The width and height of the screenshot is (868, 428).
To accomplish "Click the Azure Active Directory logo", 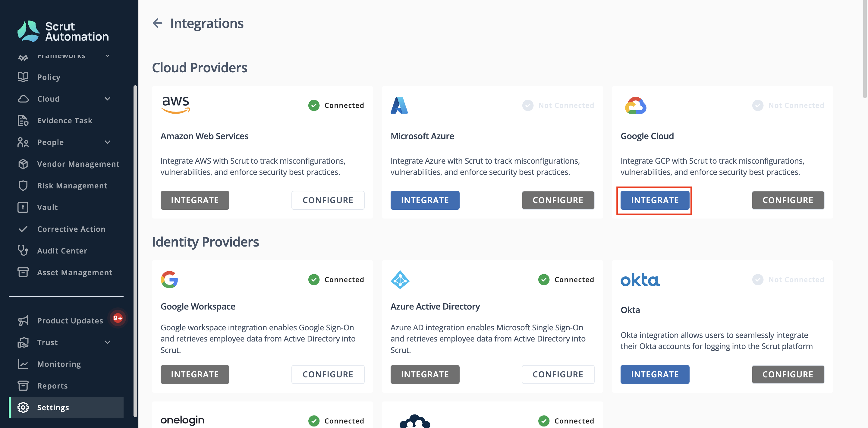I will [400, 279].
